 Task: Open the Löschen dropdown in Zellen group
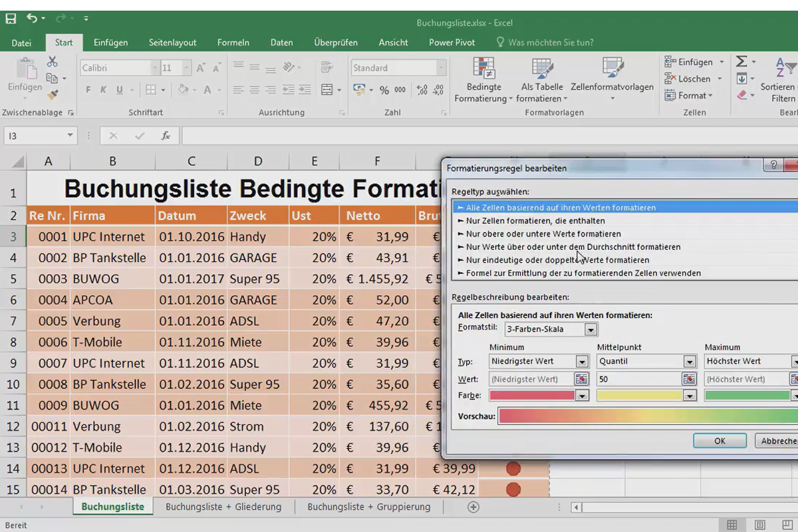[721, 79]
